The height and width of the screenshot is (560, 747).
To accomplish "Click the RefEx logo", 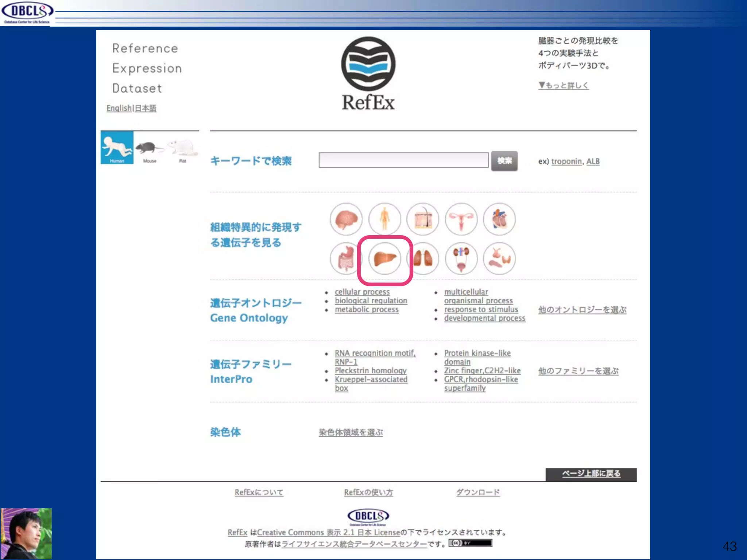I will 368,74.
